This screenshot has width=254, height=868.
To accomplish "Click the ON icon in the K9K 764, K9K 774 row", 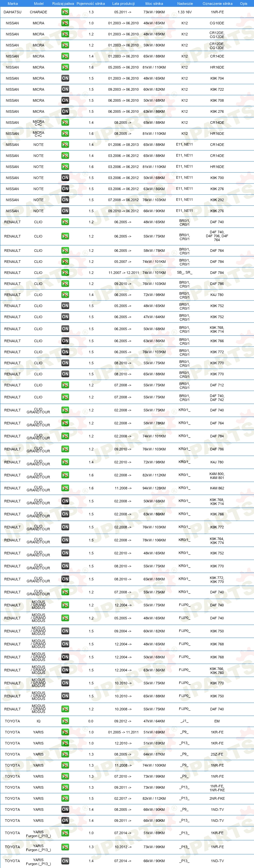I will pos(65,540).
